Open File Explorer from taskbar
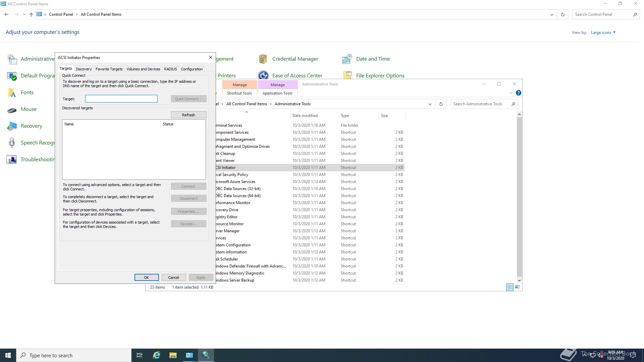The height and width of the screenshot is (362, 644). [x=173, y=355]
